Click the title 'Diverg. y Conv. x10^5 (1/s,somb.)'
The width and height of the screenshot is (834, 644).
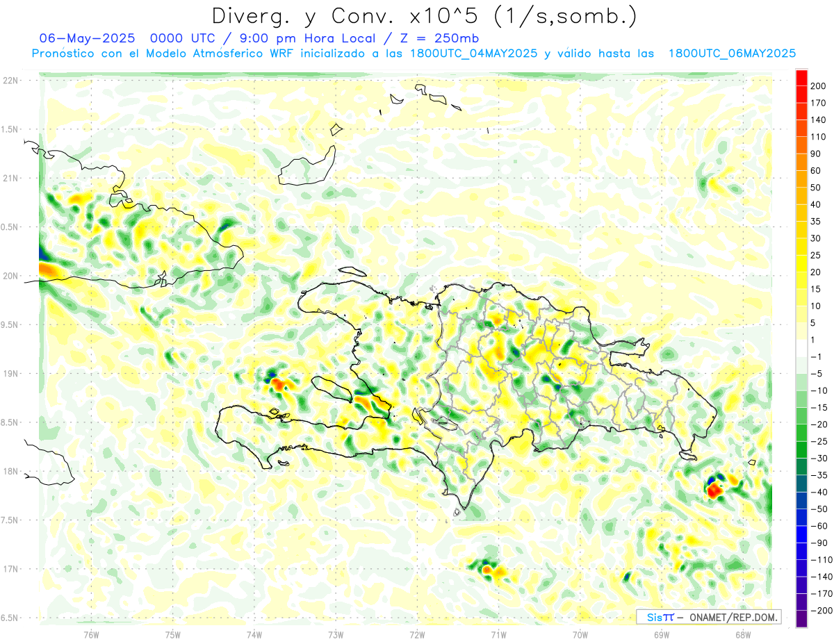click(425, 16)
